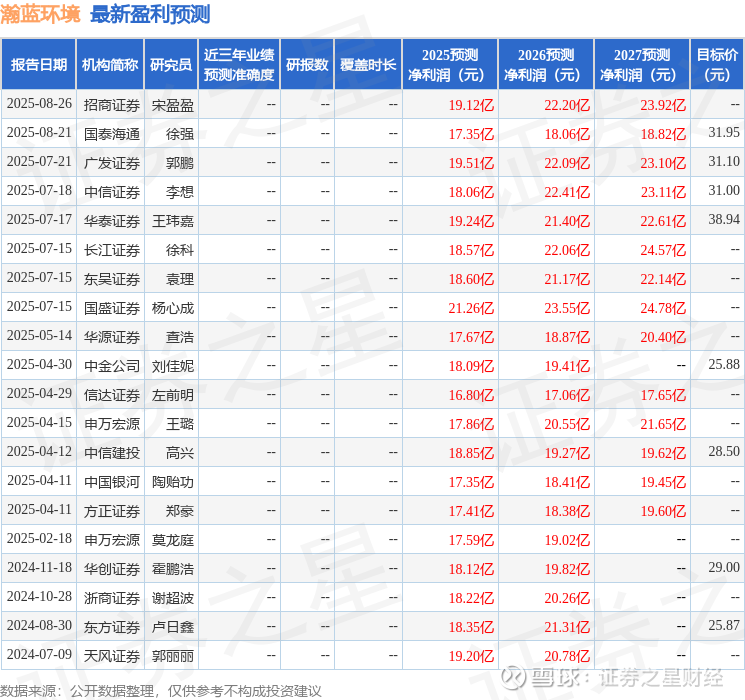Click the 浙商证券 institution cell

point(112,597)
